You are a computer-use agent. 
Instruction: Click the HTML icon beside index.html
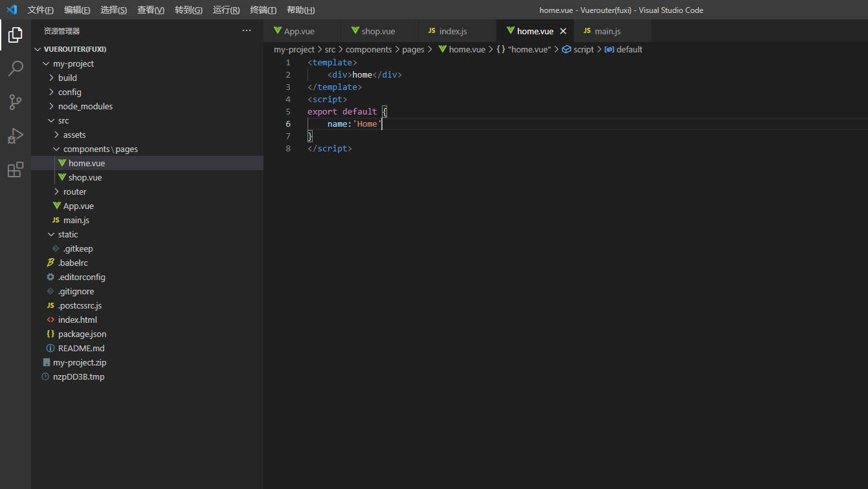click(x=50, y=320)
